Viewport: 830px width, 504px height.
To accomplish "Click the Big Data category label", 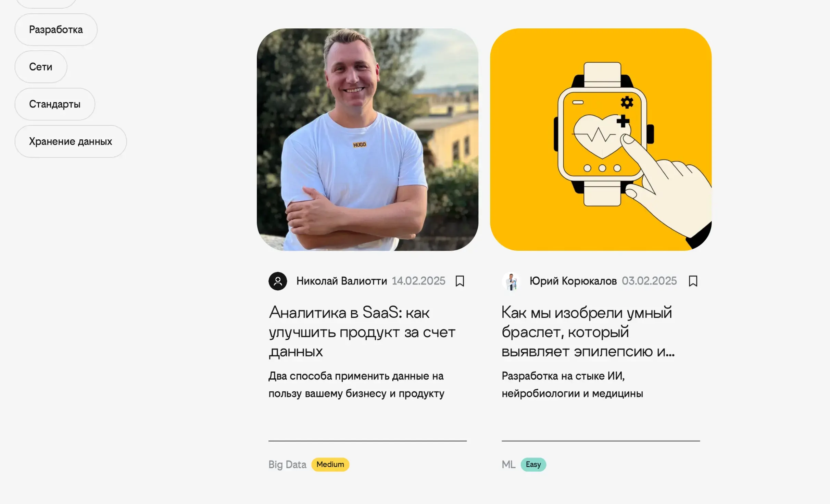I will point(287,465).
